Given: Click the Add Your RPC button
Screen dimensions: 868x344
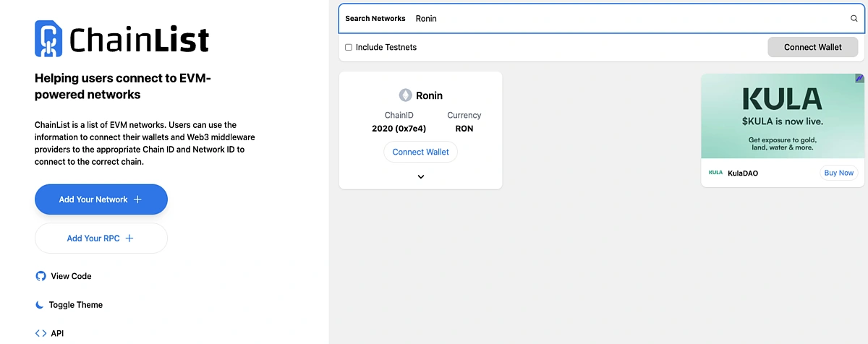Looking at the screenshot, I should pyautogui.click(x=101, y=238).
